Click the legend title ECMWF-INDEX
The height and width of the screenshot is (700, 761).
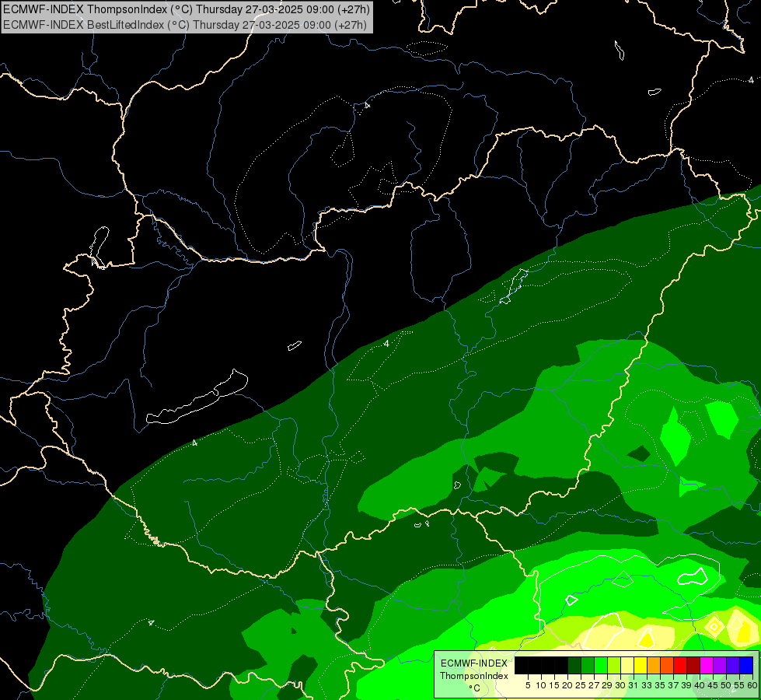click(x=473, y=663)
